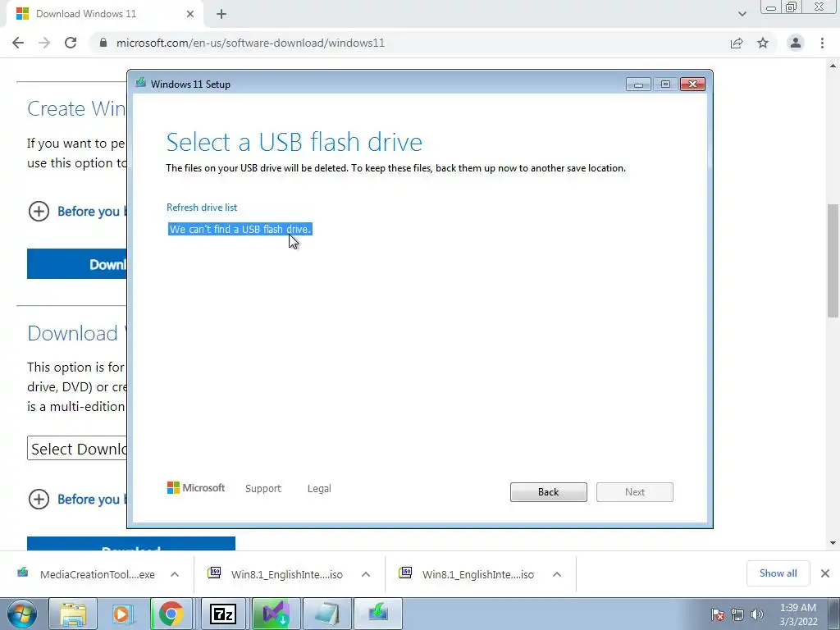Screen dimensions: 840x630
Task: Open Windows Explorer from taskbar
Action: point(73,614)
